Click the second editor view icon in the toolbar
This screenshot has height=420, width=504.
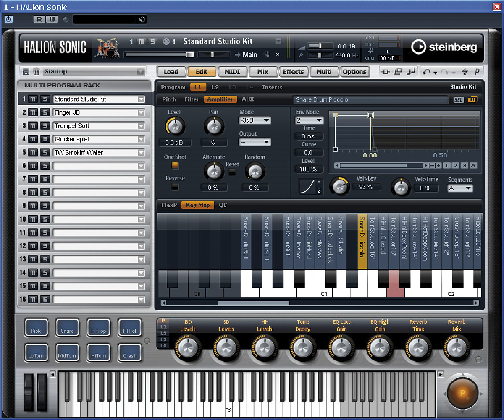(398, 72)
